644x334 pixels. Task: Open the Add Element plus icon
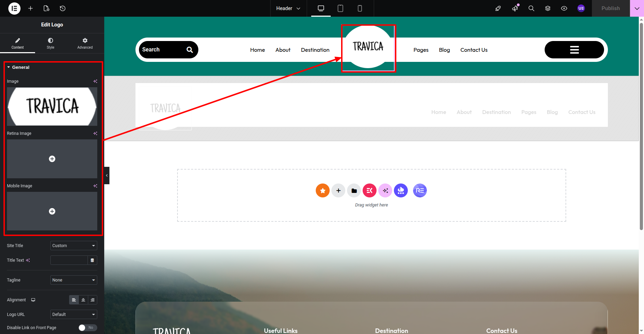[31, 8]
